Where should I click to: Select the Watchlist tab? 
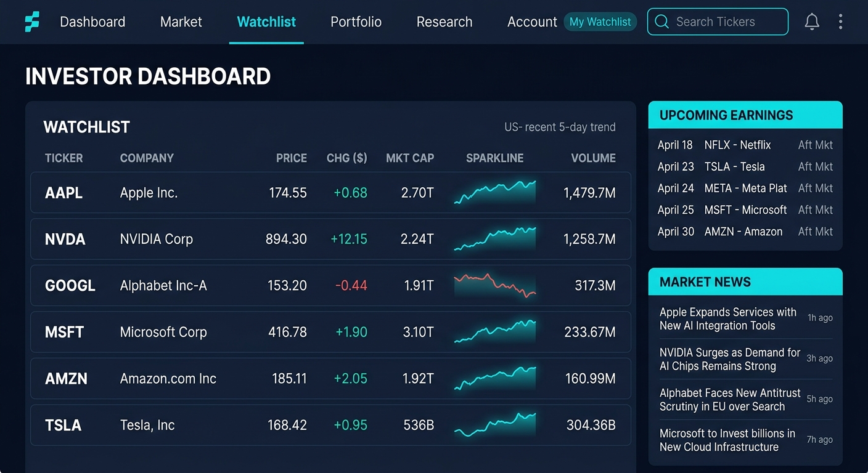[x=266, y=22]
